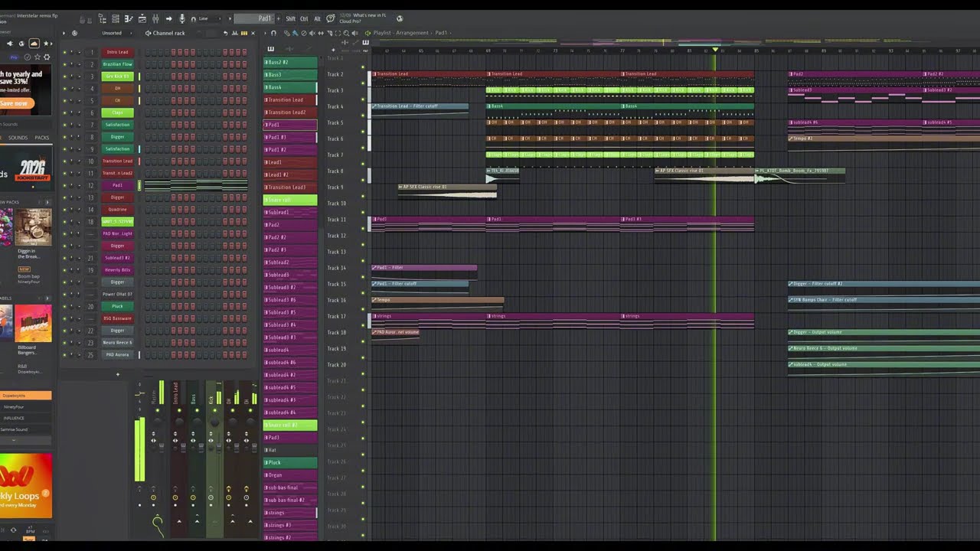The height and width of the screenshot is (551, 980).
Task: Open the Playlist options menu arrow
Action: tap(265, 33)
